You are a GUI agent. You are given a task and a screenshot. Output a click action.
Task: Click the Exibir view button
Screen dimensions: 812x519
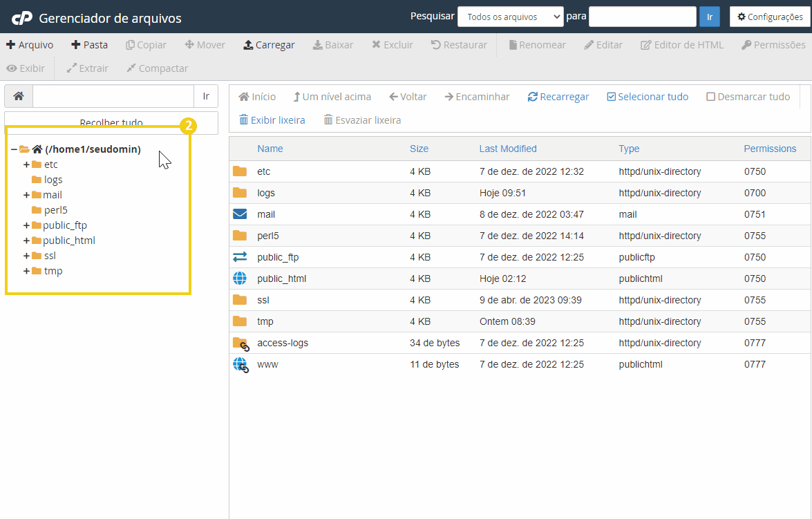pyautogui.click(x=26, y=68)
